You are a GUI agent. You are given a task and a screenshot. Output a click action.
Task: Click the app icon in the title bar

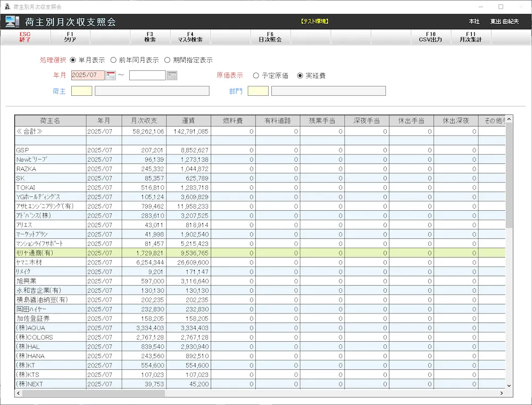click(7, 7)
